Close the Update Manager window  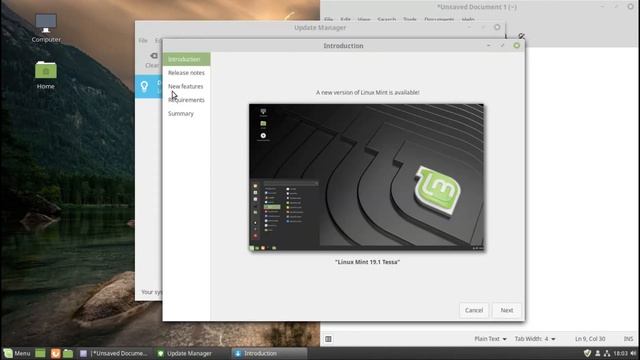pyautogui.click(x=497, y=27)
